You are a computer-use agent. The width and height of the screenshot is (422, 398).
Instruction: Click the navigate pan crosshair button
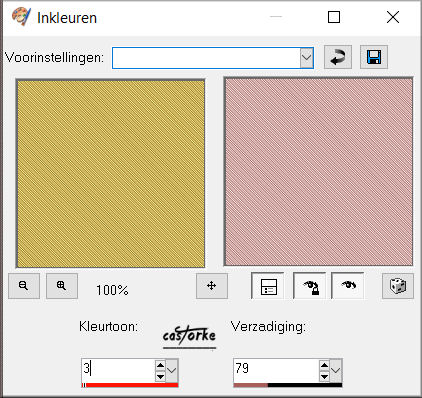pos(212,286)
